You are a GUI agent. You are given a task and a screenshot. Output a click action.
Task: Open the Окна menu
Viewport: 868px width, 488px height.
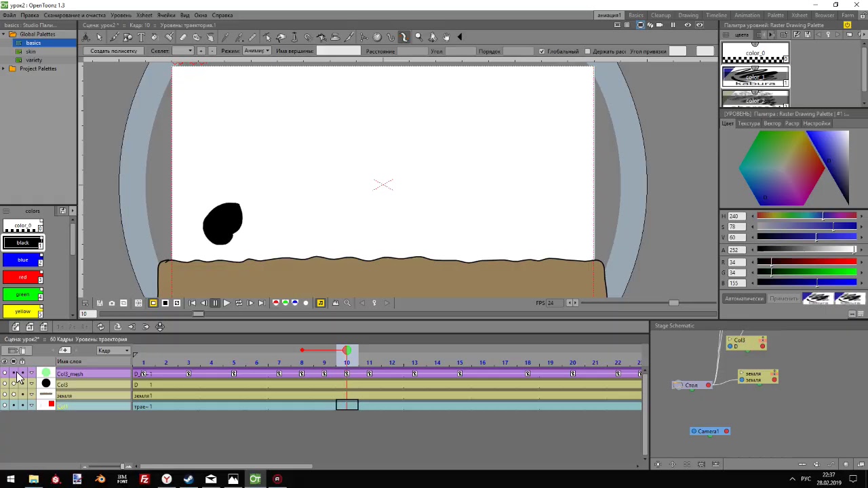(201, 15)
